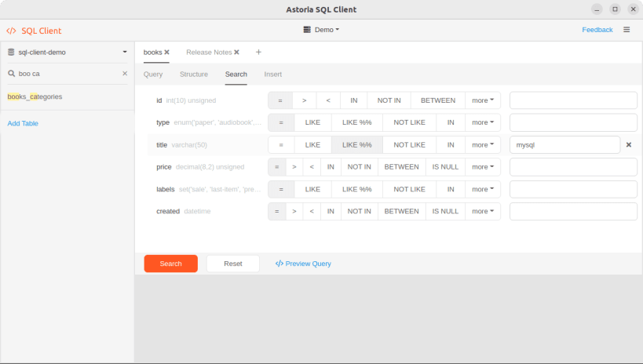
Task: Choose IS NULL operator for created
Action: click(x=445, y=211)
